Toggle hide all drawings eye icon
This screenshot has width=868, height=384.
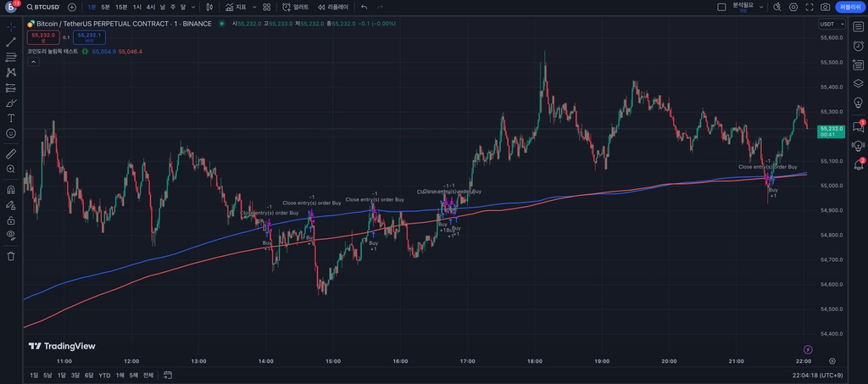[x=10, y=235]
